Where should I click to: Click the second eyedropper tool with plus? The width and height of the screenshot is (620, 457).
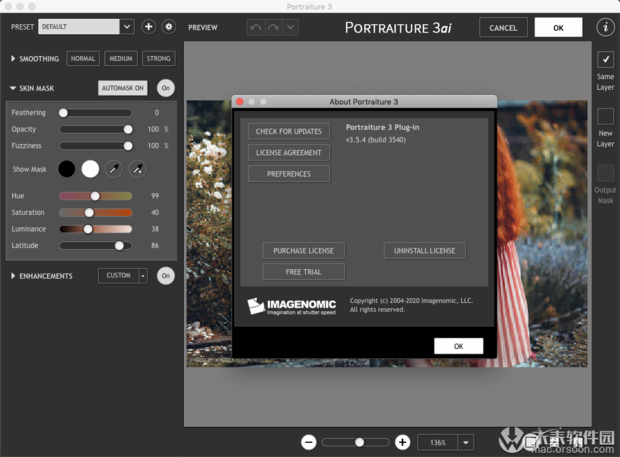[138, 169]
